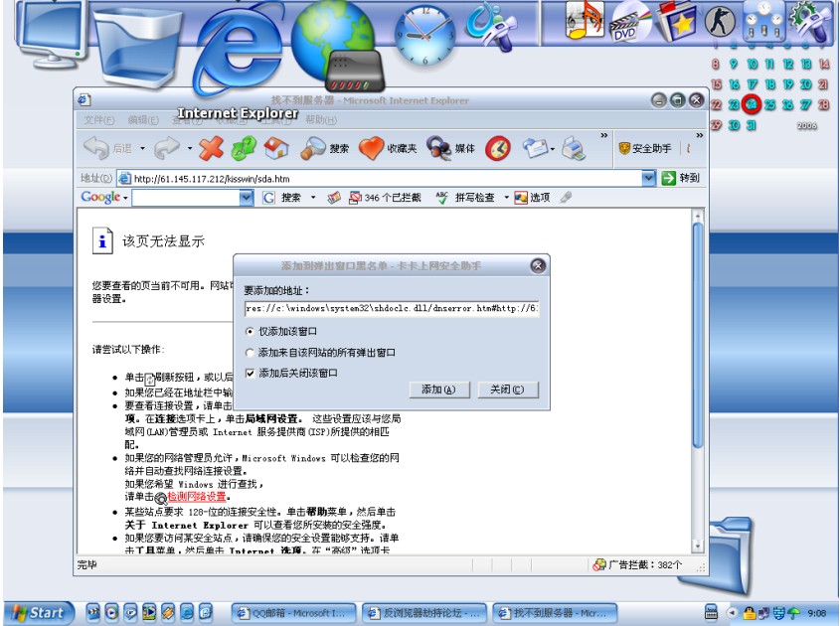Click the 要添加的地址 address input field

pyautogui.click(x=392, y=308)
